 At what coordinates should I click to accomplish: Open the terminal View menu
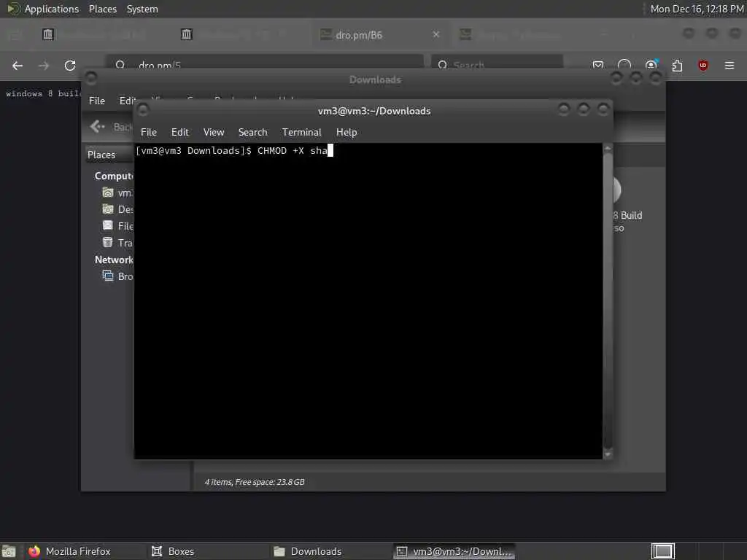pyautogui.click(x=214, y=133)
